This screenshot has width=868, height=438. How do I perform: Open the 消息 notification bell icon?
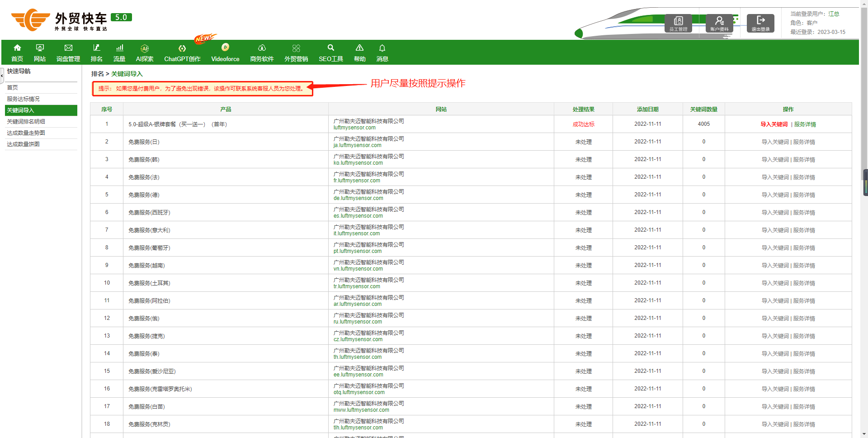(x=382, y=48)
